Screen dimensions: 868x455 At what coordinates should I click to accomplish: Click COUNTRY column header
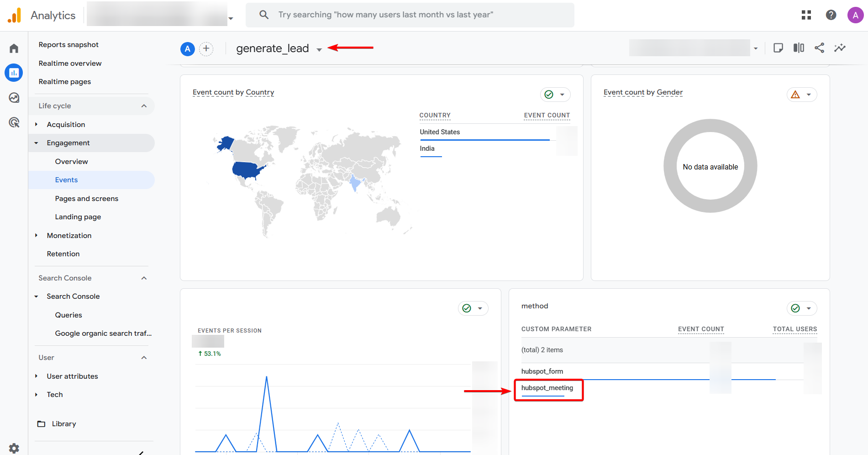tap(435, 116)
